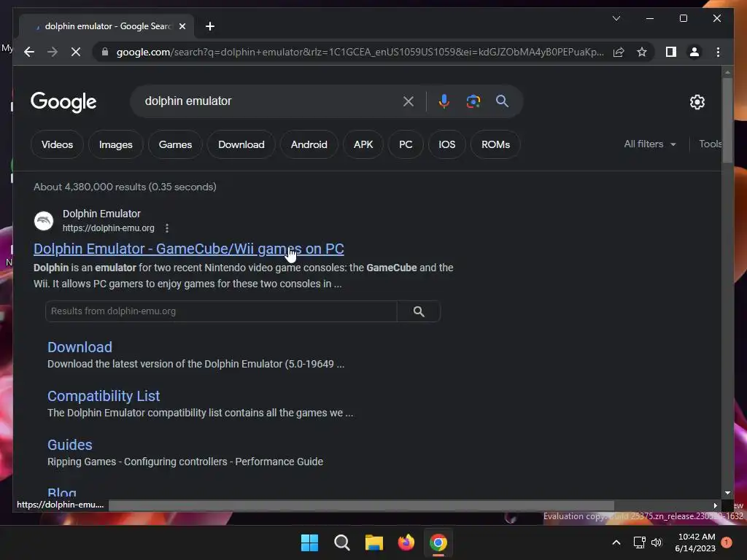Image resolution: width=747 pixels, height=560 pixels.
Task: Open Dolphin Emulator - GameCube/Wii games link
Action: point(189,249)
